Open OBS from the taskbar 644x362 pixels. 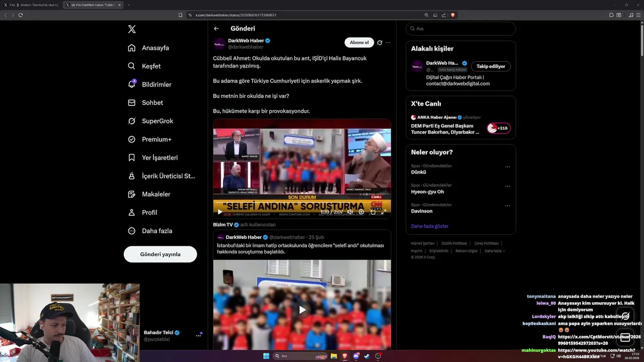click(378, 356)
